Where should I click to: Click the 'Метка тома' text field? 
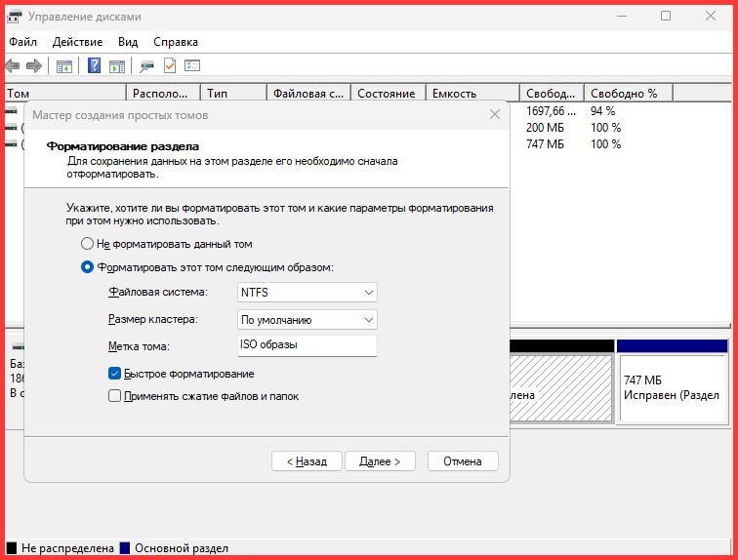click(x=307, y=346)
